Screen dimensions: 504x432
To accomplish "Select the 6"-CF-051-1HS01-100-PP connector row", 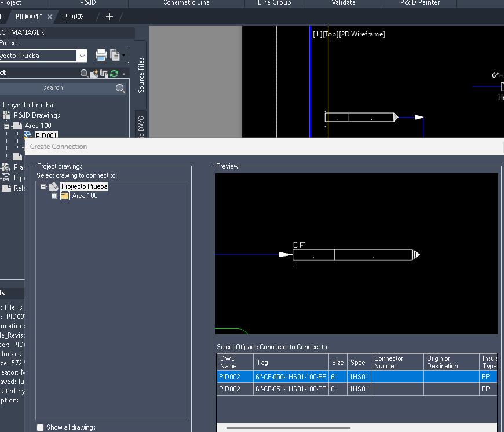I will tap(357, 389).
